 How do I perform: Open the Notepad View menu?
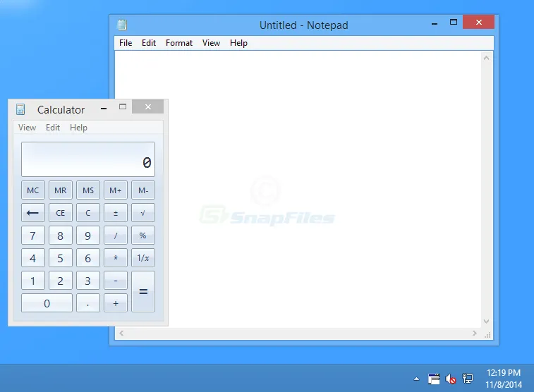click(x=211, y=43)
